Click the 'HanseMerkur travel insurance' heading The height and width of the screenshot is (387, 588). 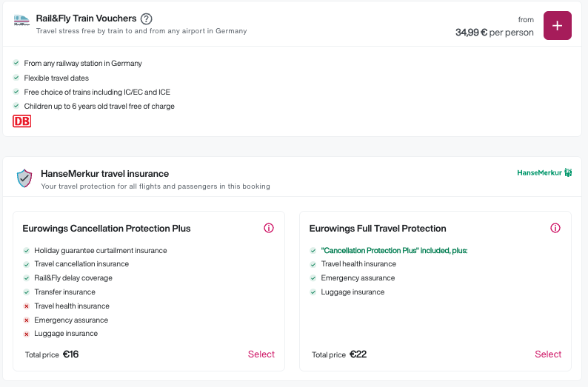(104, 174)
